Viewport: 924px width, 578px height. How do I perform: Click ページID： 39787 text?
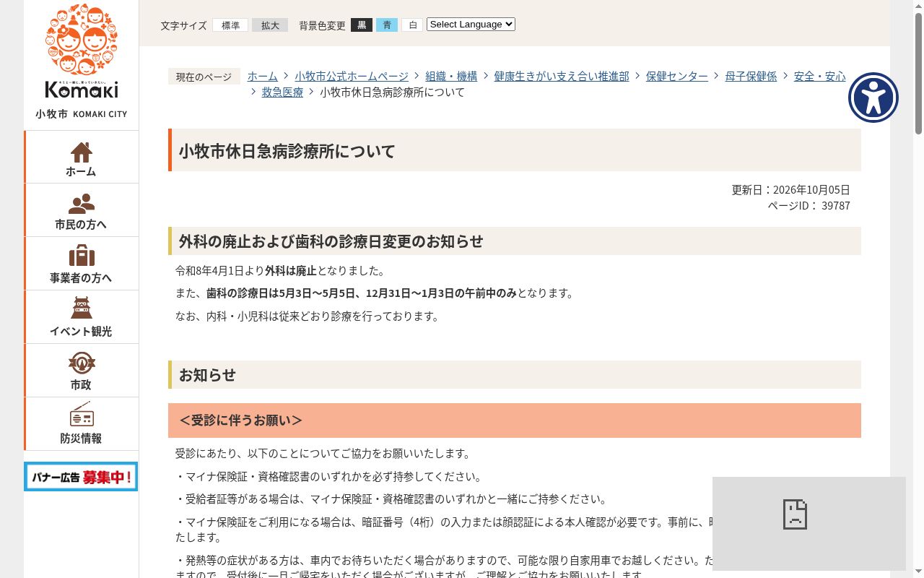(808, 206)
